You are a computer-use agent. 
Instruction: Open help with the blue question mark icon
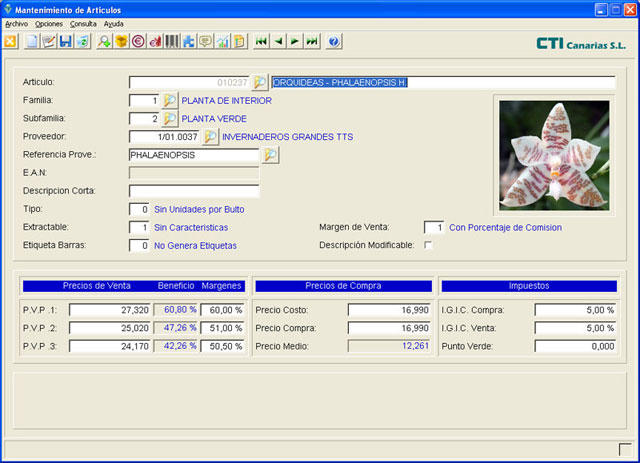coord(334,42)
